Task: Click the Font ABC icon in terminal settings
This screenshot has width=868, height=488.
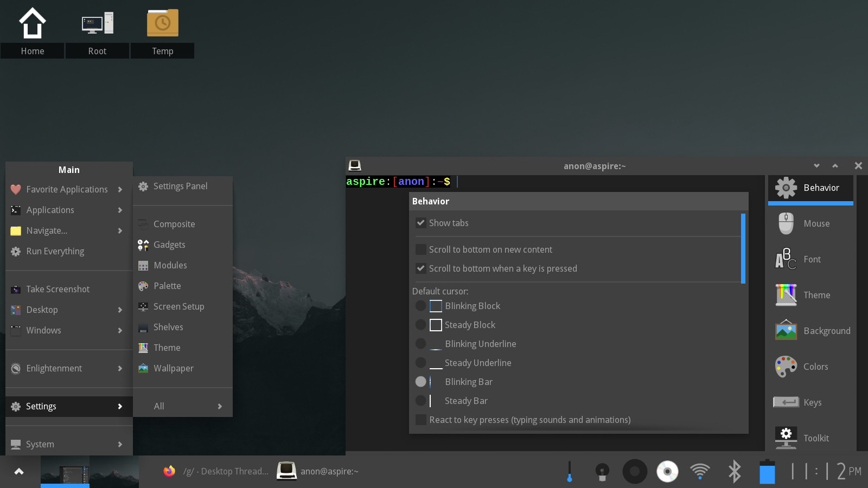Action: click(786, 259)
